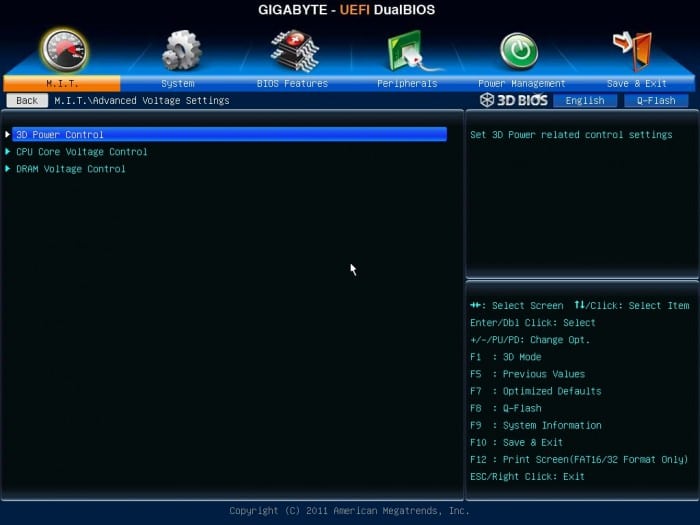
Task: Click the M.I.T.\Advanced Voltage Settings breadcrumb
Action: tap(142, 100)
